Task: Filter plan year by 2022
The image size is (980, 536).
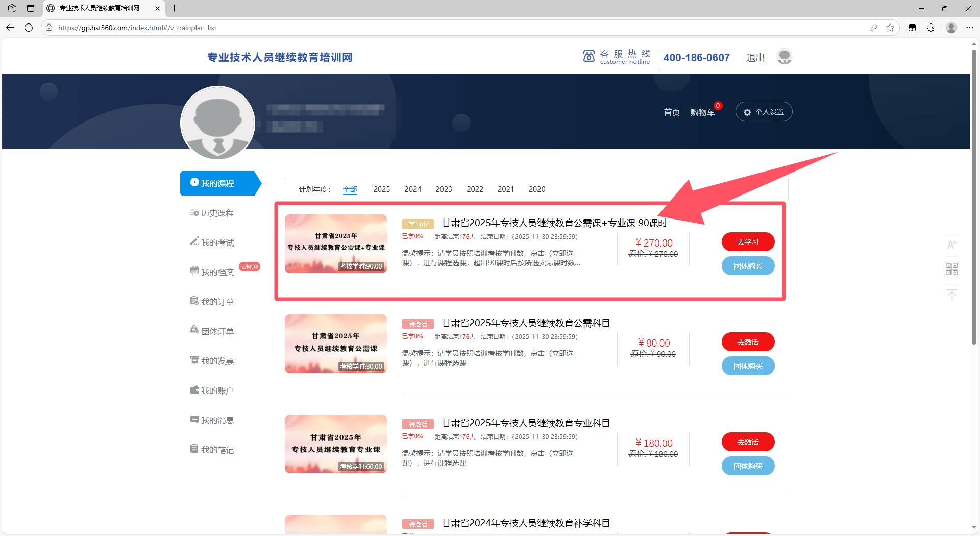Action: click(x=475, y=189)
